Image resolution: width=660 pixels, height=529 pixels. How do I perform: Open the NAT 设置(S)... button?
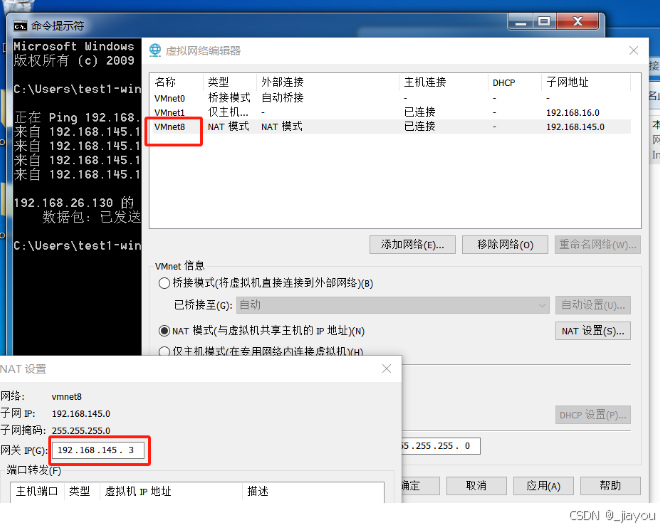coord(593,331)
